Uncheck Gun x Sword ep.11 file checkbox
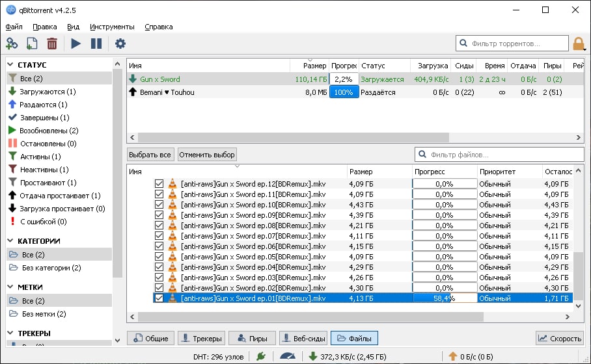Viewport: 591px width, 364px height. click(159, 194)
